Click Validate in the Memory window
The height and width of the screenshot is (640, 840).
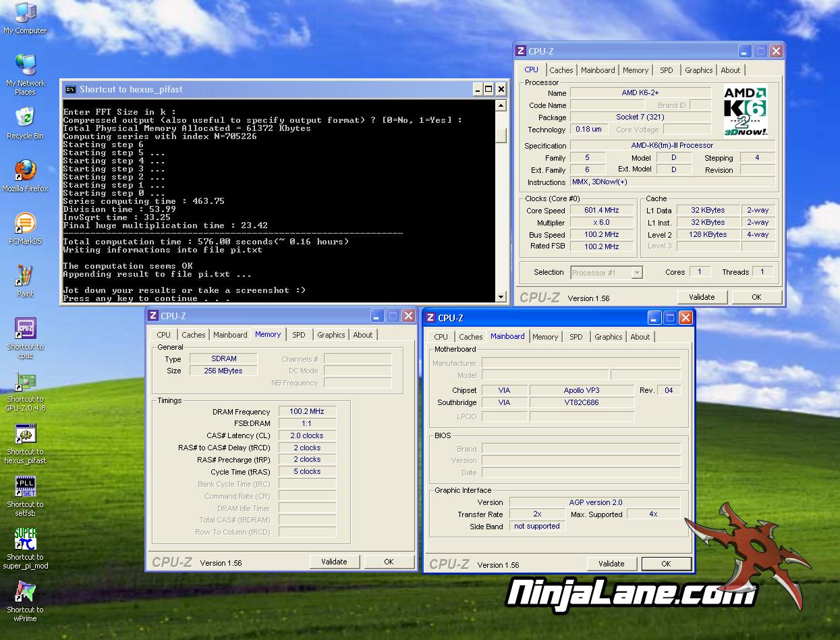(334, 562)
